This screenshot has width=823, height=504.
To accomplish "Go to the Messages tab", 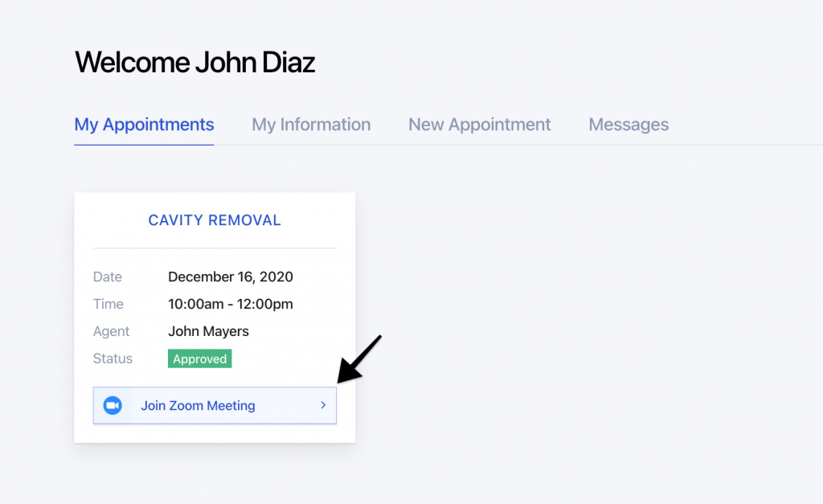I will [x=629, y=125].
